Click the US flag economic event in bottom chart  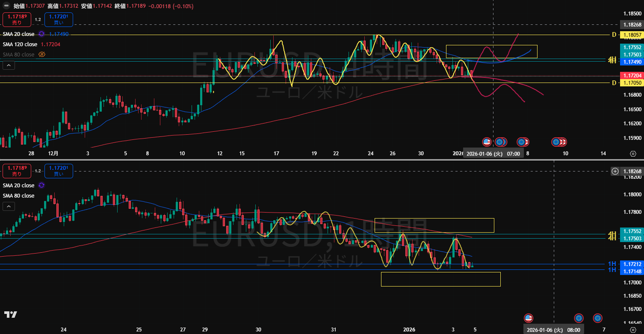(529, 318)
